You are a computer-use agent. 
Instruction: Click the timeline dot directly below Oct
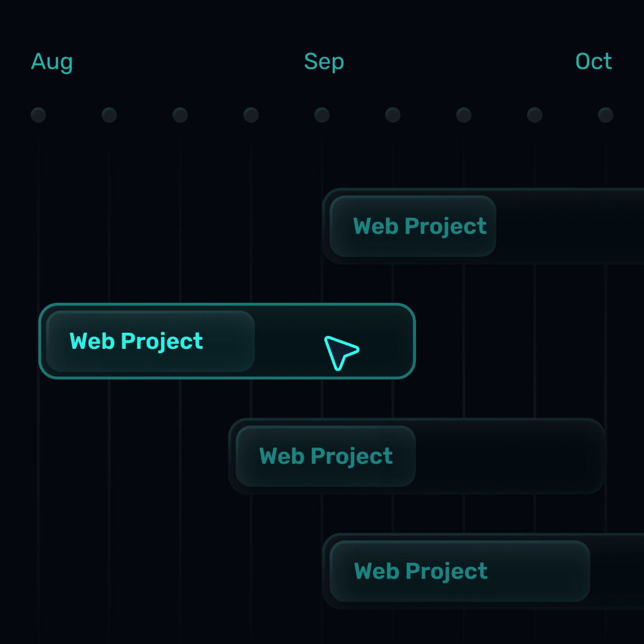coord(605,115)
